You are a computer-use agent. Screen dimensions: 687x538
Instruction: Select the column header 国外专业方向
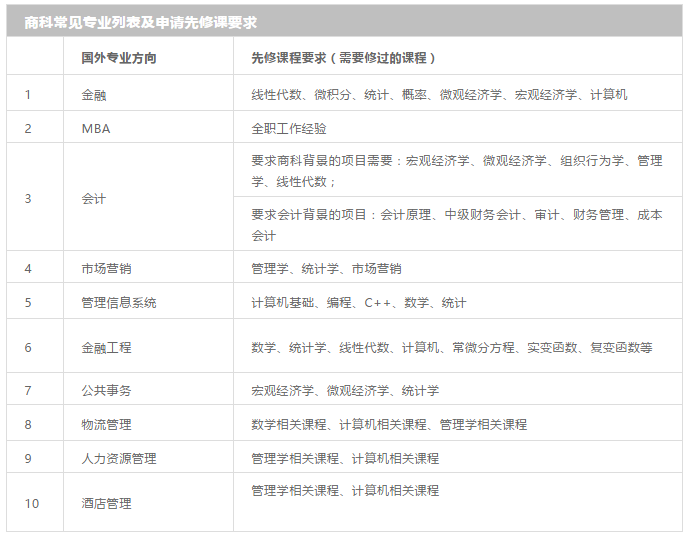[119, 58]
